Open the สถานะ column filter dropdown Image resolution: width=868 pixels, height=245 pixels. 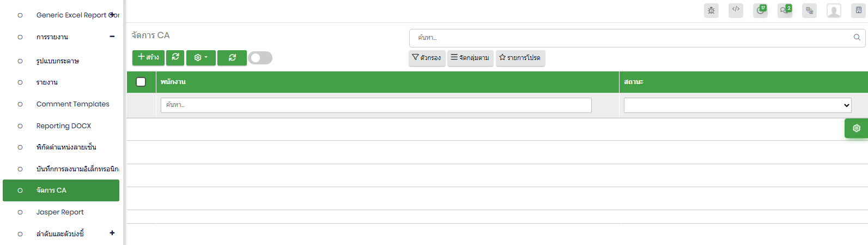(x=737, y=105)
